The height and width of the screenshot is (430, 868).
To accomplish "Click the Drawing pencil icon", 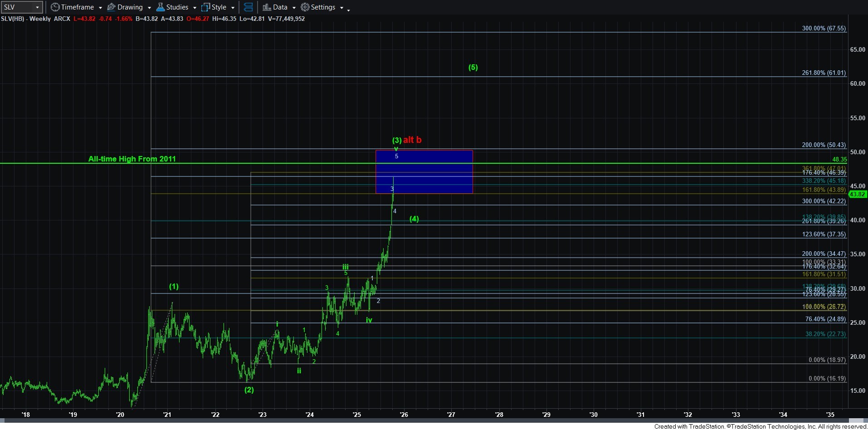I will pos(111,7).
